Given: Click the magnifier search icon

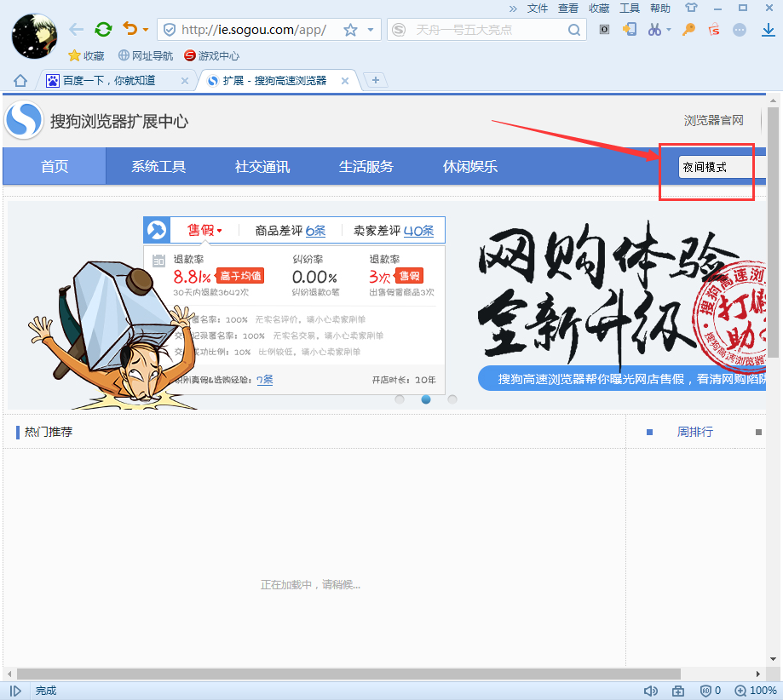Looking at the screenshot, I should 574,30.
